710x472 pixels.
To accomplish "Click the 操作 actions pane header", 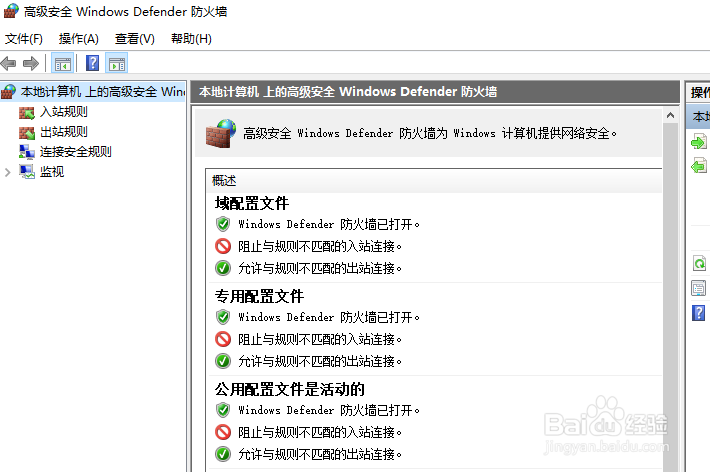I will tap(699, 92).
